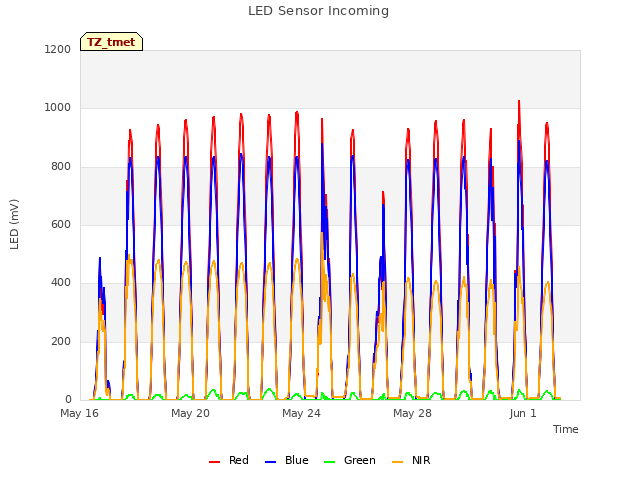Click the 200 y-axis tick label
This screenshot has height=480, width=640.
[x=61, y=341]
